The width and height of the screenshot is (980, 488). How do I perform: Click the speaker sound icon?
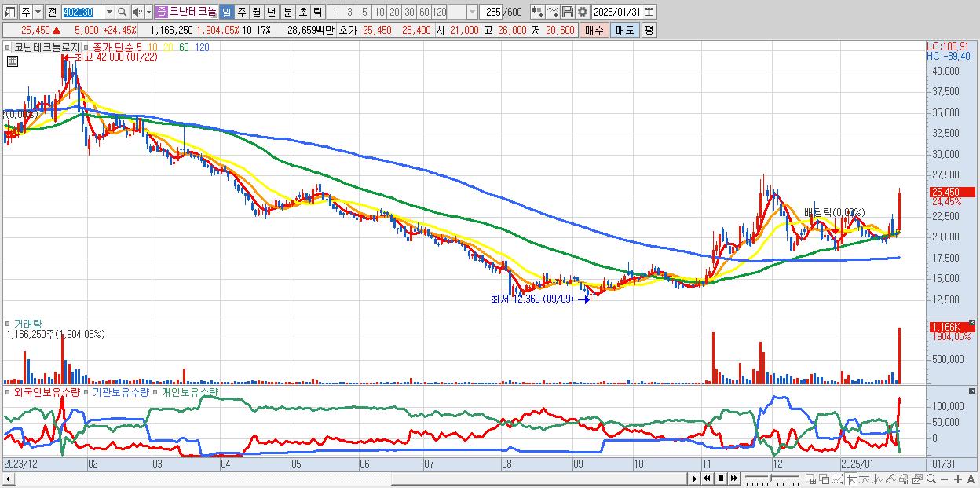click(137, 12)
